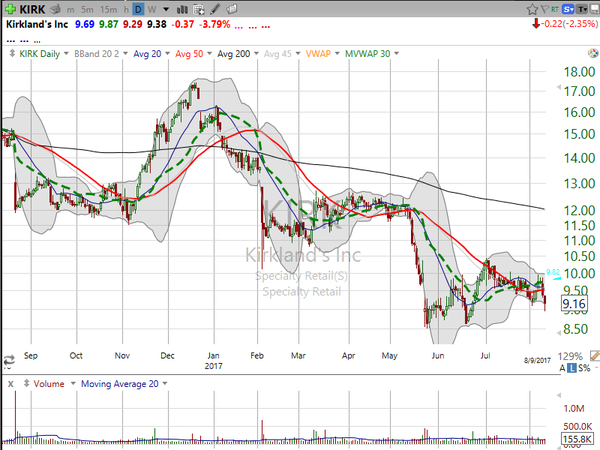This screenshot has width=600, height=450.
Task: Open the BBand 20 2 dropdown arrow
Action: [125, 54]
